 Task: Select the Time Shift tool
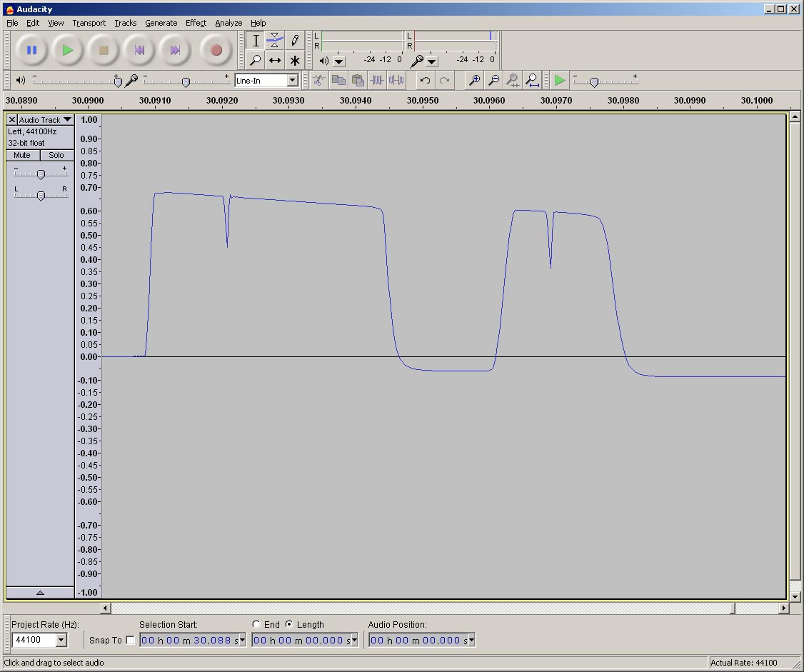275,60
